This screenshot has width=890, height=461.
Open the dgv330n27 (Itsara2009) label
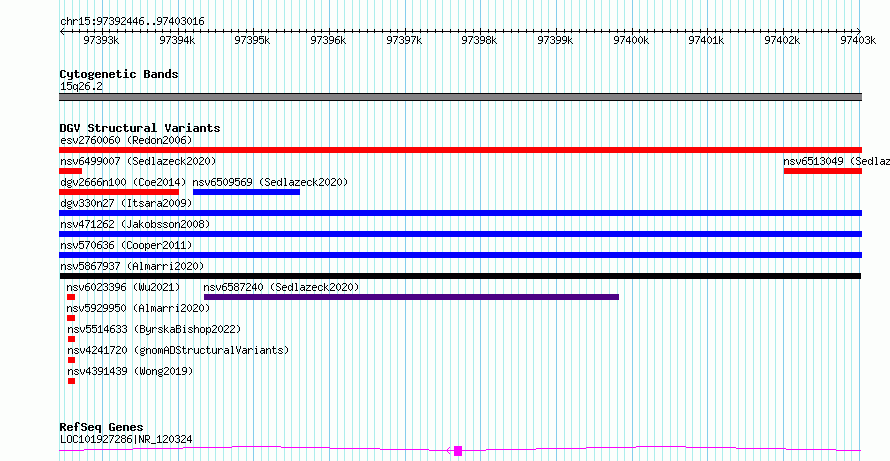pos(126,203)
